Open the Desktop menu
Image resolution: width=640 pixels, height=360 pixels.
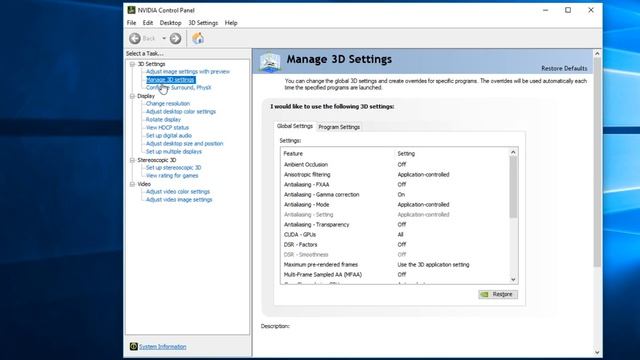pos(170,23)
